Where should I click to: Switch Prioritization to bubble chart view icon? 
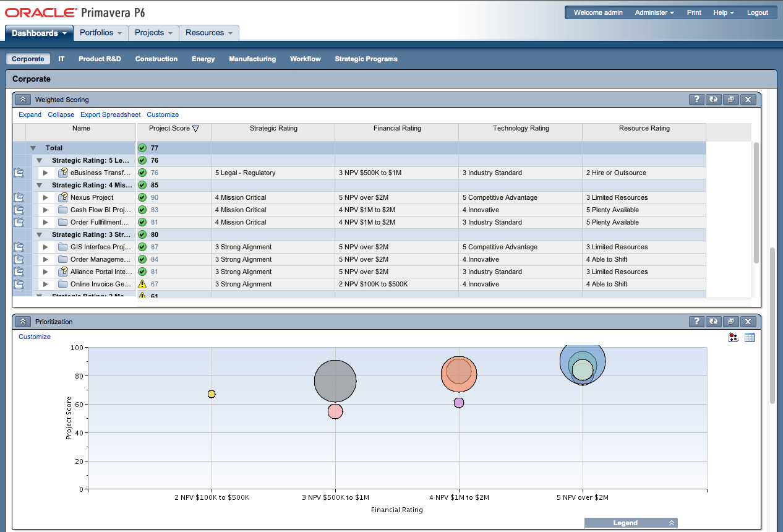coord(734,338)
